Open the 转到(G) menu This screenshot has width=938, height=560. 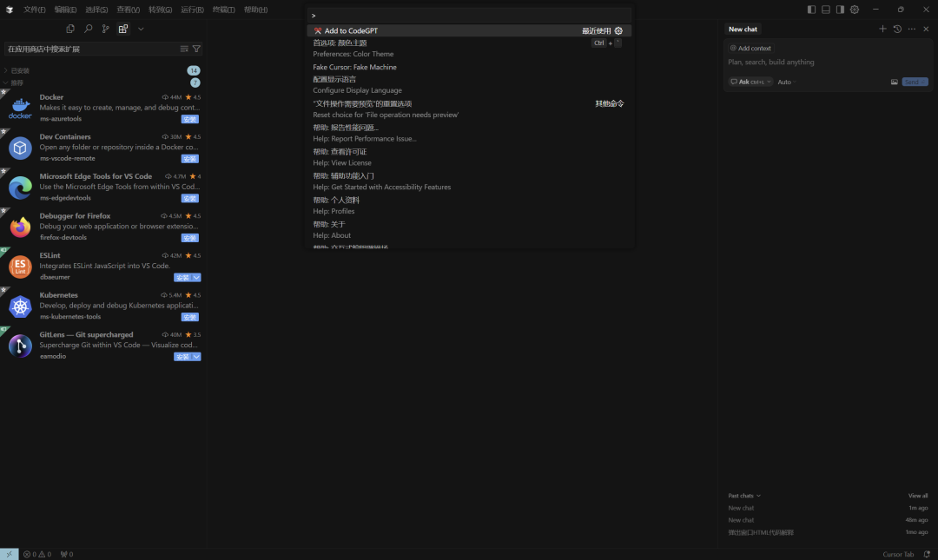(160, 10)
